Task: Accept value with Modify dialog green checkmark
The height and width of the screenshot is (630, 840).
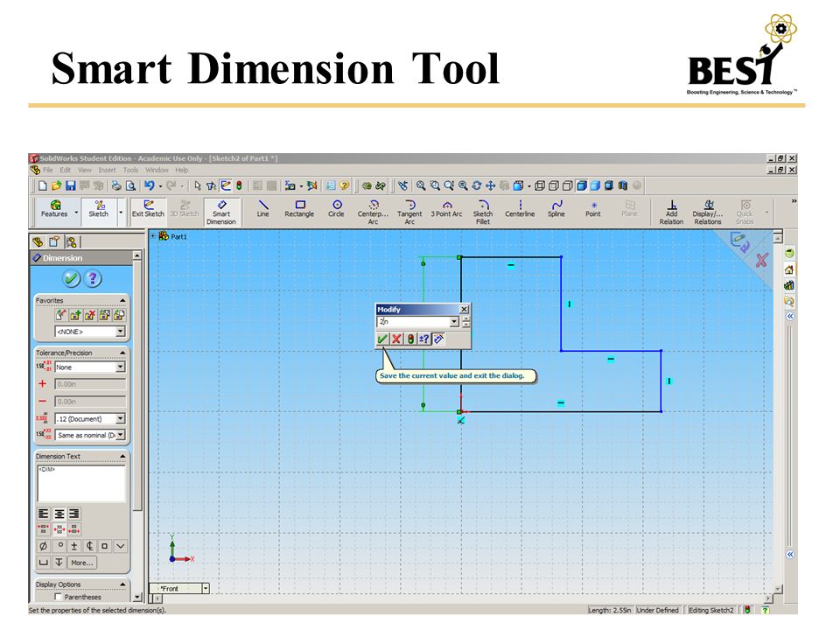Action: coord(382,339)
